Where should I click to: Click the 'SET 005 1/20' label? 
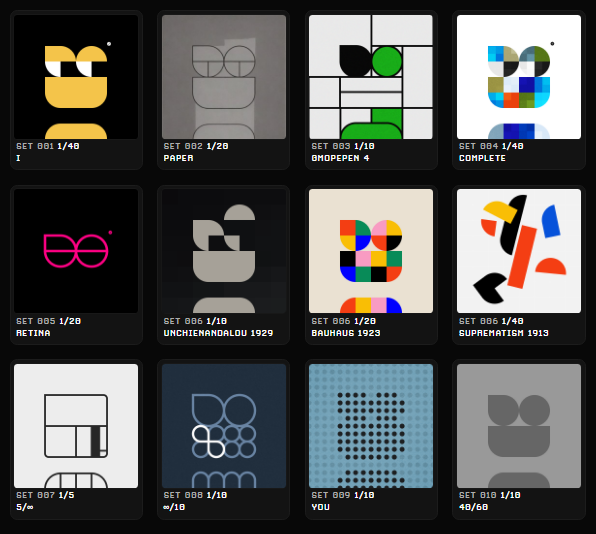(x=49, y=321)
